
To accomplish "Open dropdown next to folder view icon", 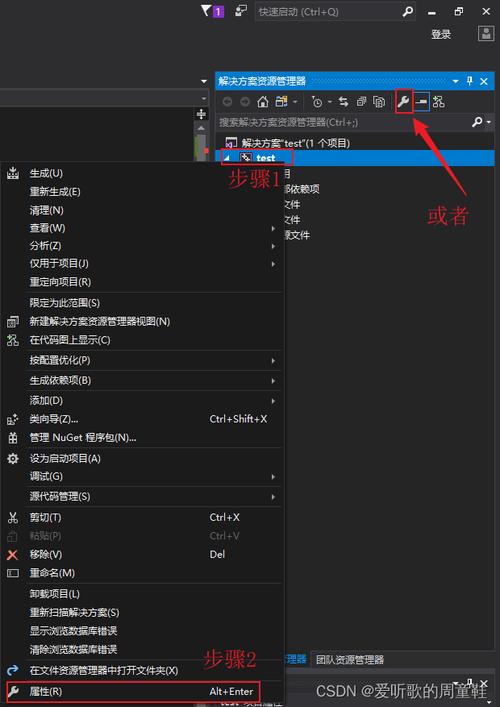I will 295,102.
